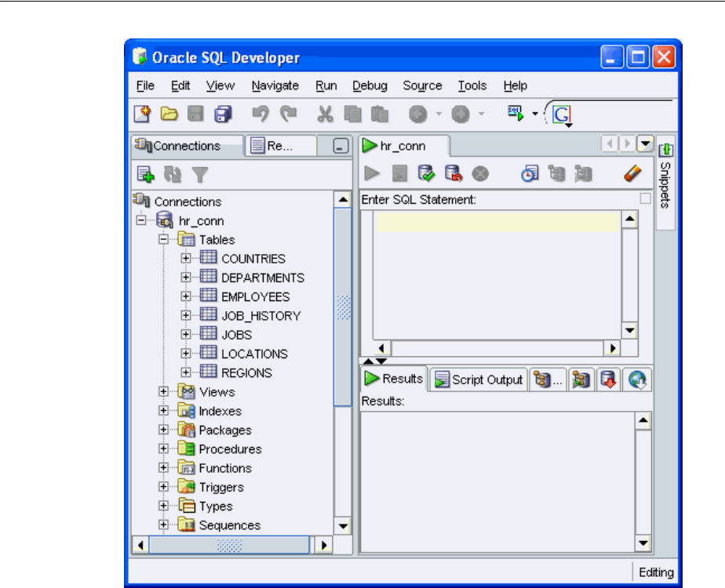Expand the Views folder node
Image resolution: width=725 pixels, height=588 pixels.
[x=163, y=391]
